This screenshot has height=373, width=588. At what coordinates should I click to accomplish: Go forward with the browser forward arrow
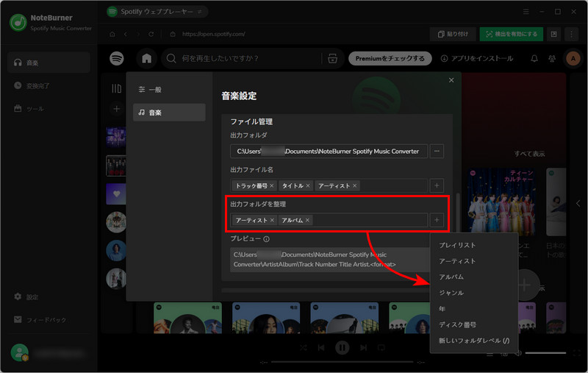(138, 34)
